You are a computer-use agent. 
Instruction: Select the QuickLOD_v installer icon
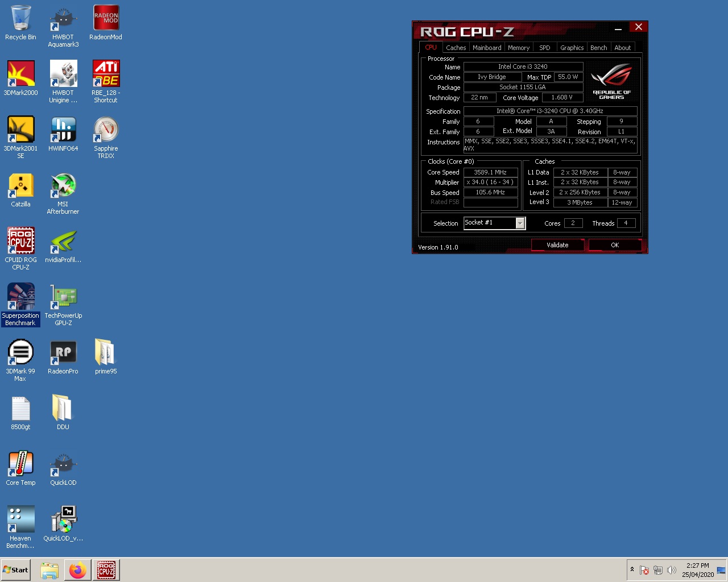(x=63, y=524)
